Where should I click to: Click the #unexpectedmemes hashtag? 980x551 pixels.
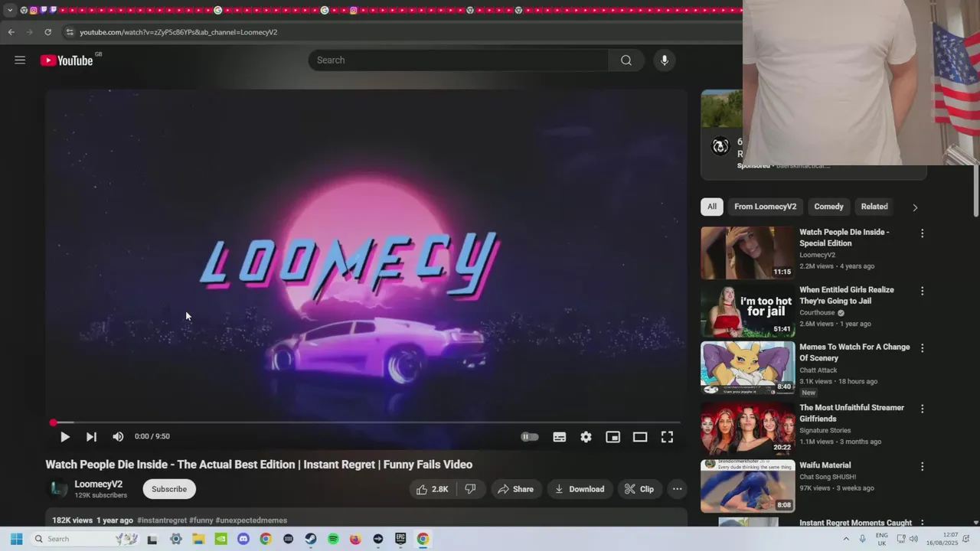[x=251, y=520]
